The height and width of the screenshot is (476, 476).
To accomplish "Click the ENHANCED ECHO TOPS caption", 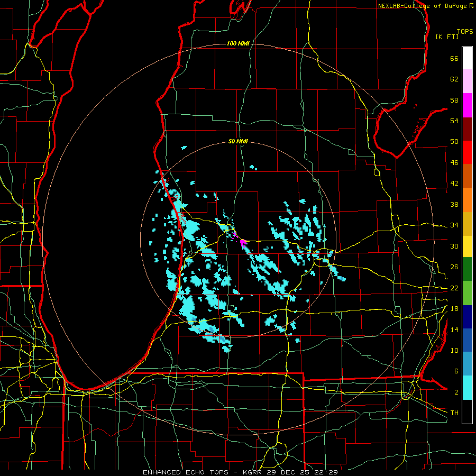I will click(186, 472).
